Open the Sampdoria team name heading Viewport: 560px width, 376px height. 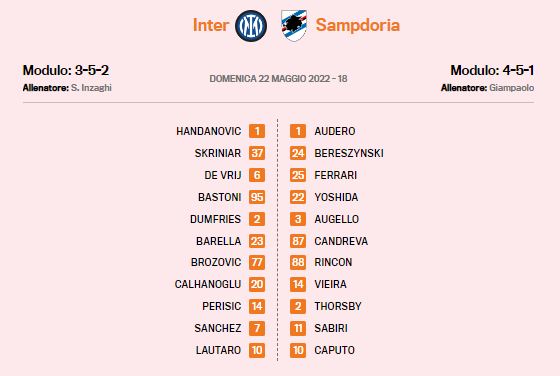coord(358,26)
